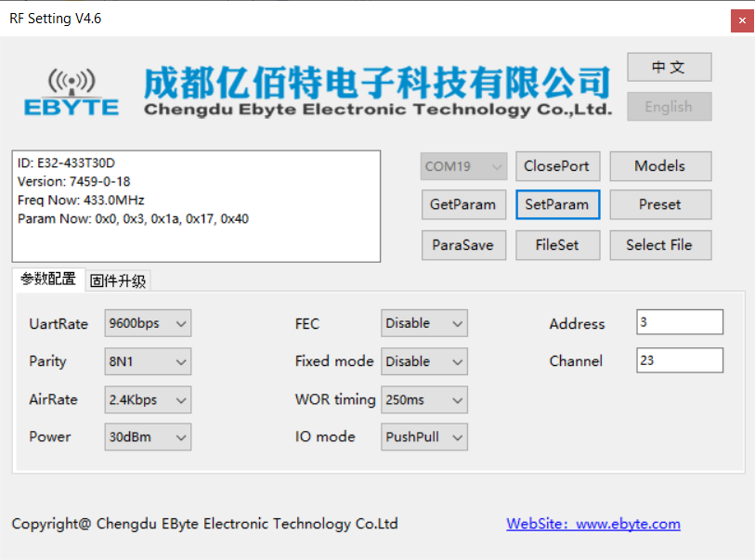Screen dimensions: 755x560
Task: Click the FEC label
Action: tap(307, 323)
